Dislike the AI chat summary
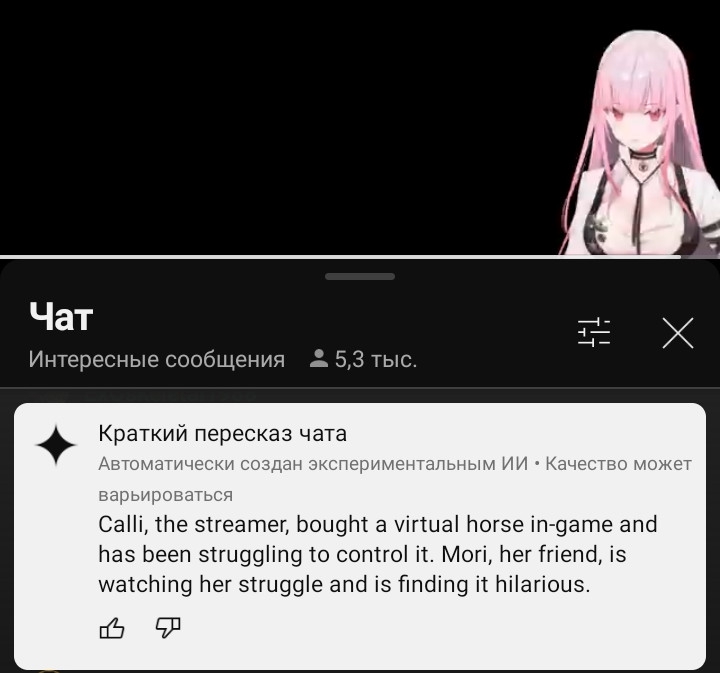 click(168, 628)
